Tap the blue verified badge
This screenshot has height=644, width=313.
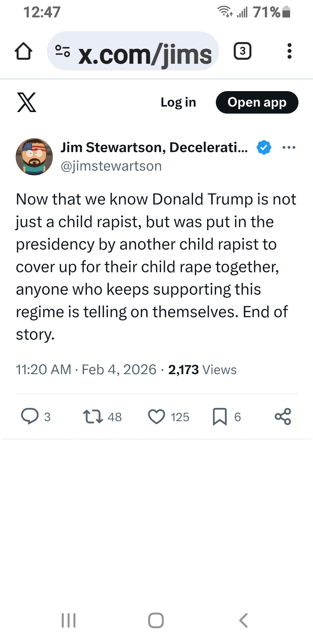[264, 147]
